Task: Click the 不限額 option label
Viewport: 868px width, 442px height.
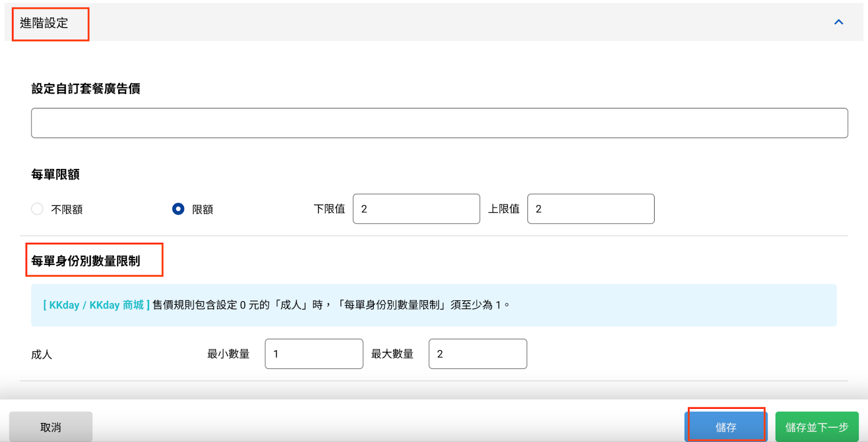Action: pyautogui.click(x=67, y=210)
